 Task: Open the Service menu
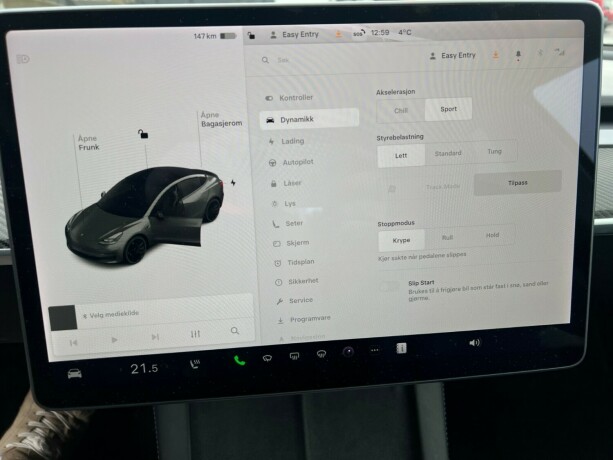click(x=295, y=301)
